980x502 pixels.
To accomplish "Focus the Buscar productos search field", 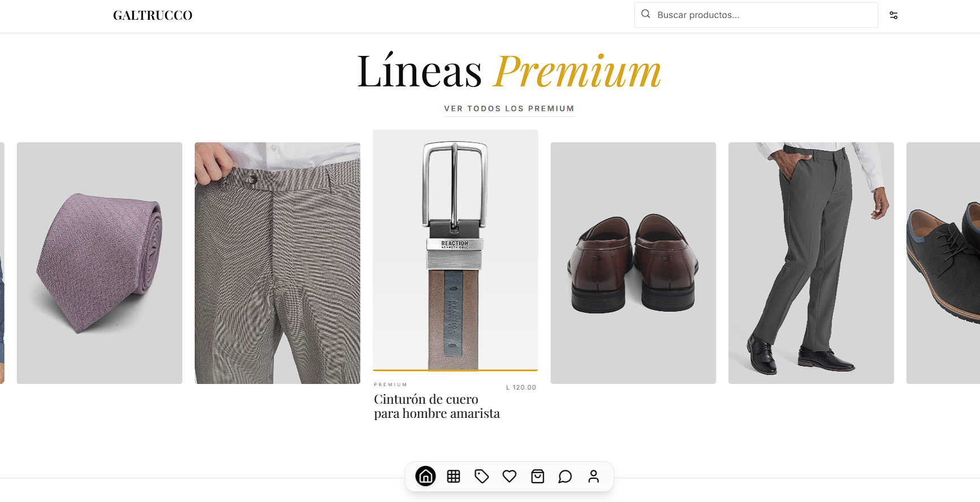I will (x=756, y=15).
